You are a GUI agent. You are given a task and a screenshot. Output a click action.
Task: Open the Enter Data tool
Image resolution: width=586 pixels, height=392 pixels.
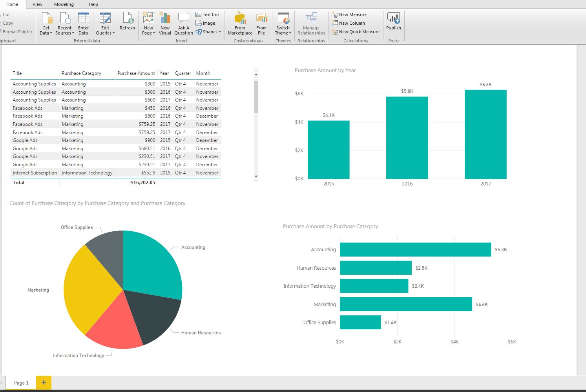[83, 18]
